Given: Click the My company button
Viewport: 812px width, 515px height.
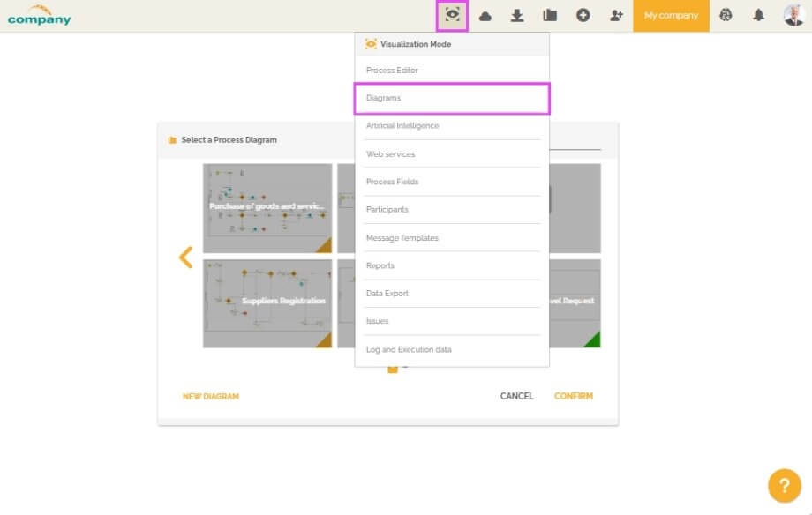Looking at the screenshot, I should click(671, 15).
